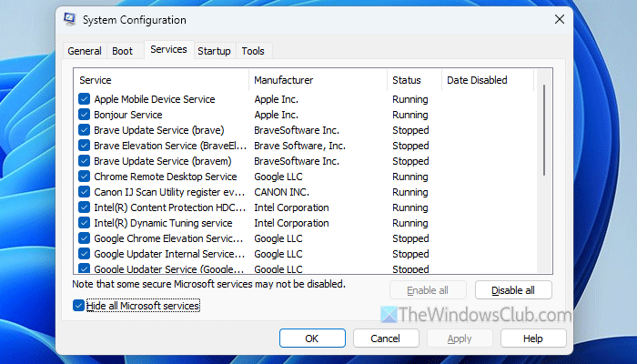Sort by Date Disabled column header
637x364 pixels.
488,80
